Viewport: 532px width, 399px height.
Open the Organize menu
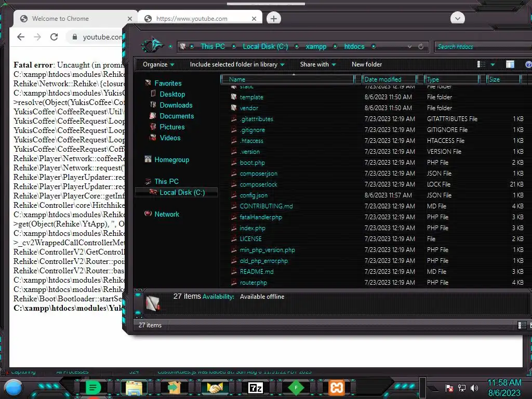click(x=158, y=64)
